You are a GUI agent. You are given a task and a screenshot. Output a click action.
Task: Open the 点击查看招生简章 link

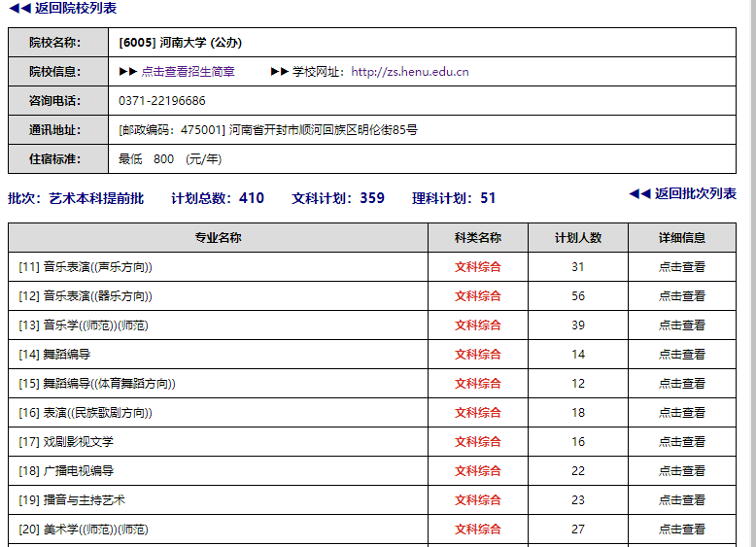tap(188, 72)
